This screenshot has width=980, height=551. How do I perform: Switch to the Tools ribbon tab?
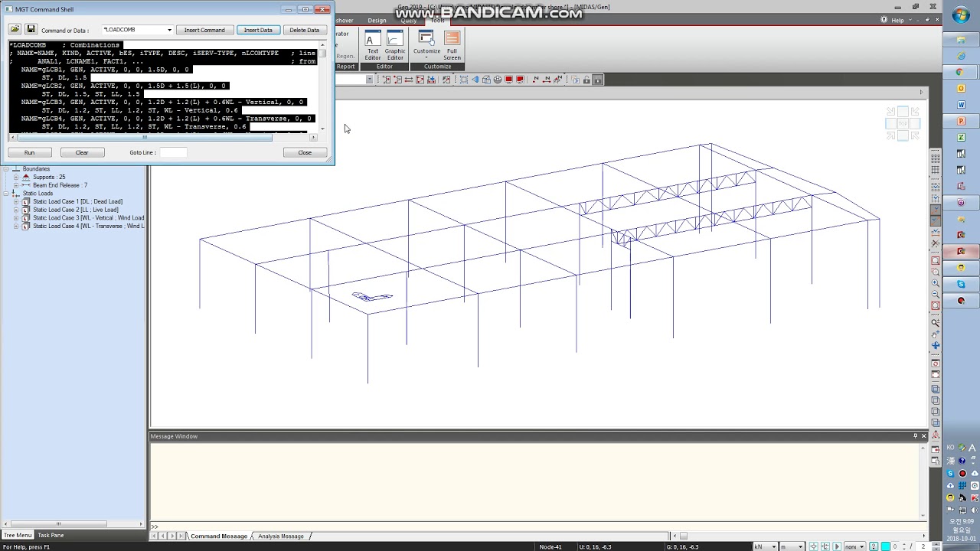tap(437, 21)
